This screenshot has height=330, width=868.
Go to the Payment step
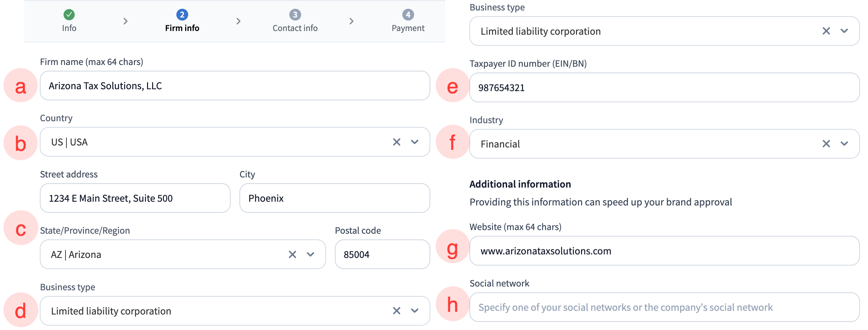(408, 20)
